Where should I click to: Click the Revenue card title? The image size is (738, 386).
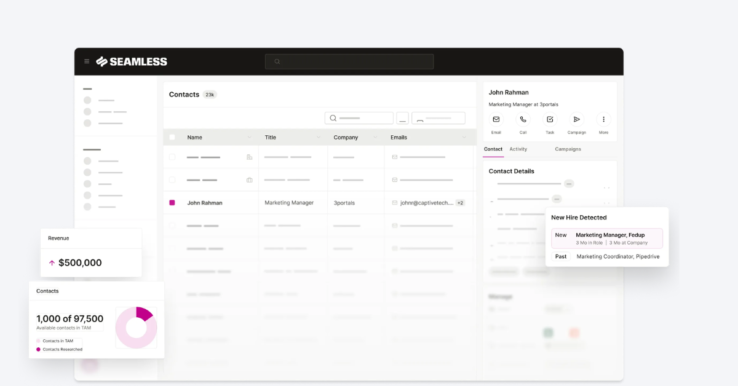pyautogui.click(x=58, y=238)
